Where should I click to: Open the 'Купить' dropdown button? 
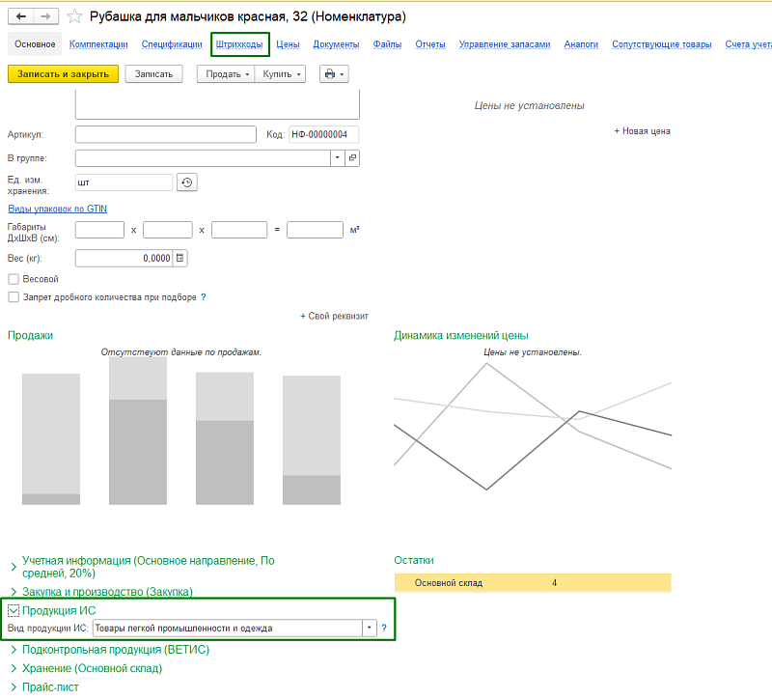point(280,74)
